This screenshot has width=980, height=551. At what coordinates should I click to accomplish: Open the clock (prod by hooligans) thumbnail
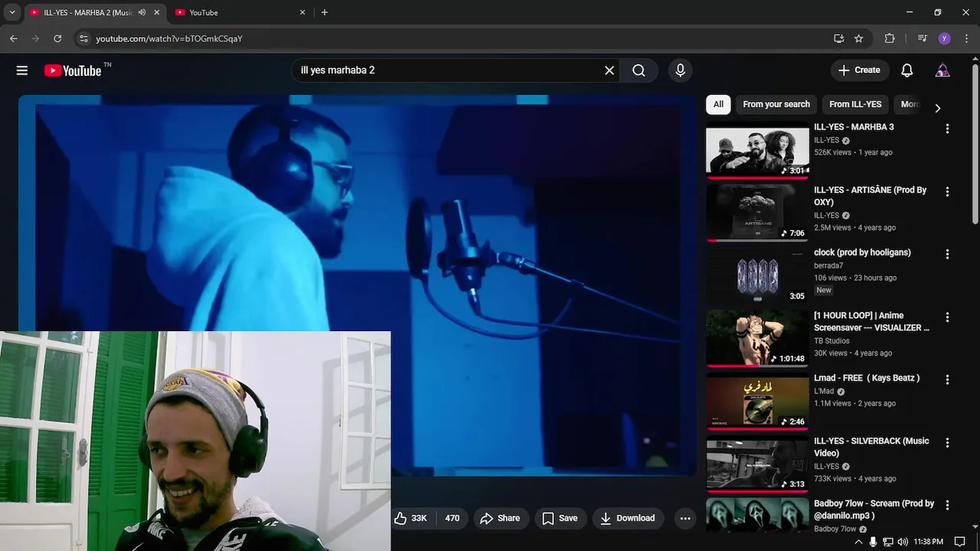tap(757, 276)
